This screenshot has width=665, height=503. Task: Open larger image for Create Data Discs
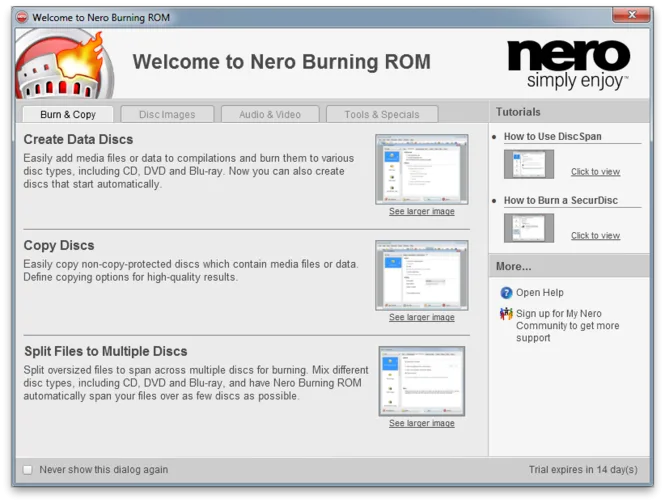point(422,211)
